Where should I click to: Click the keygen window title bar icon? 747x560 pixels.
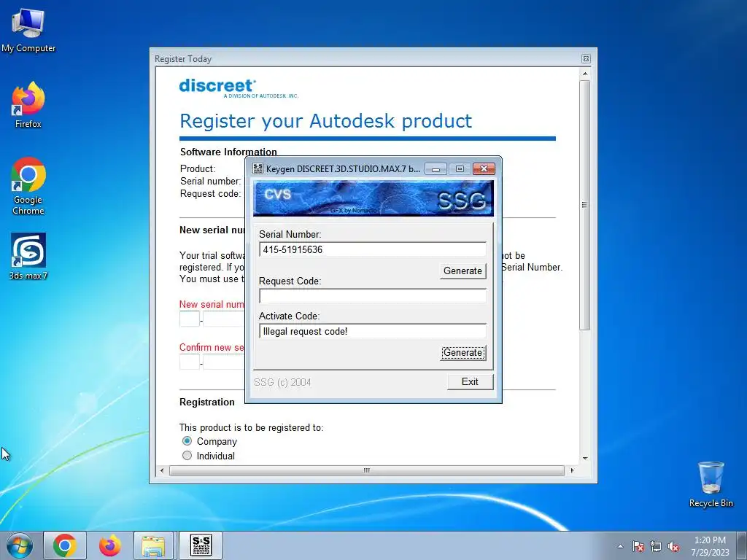[258, 168]
